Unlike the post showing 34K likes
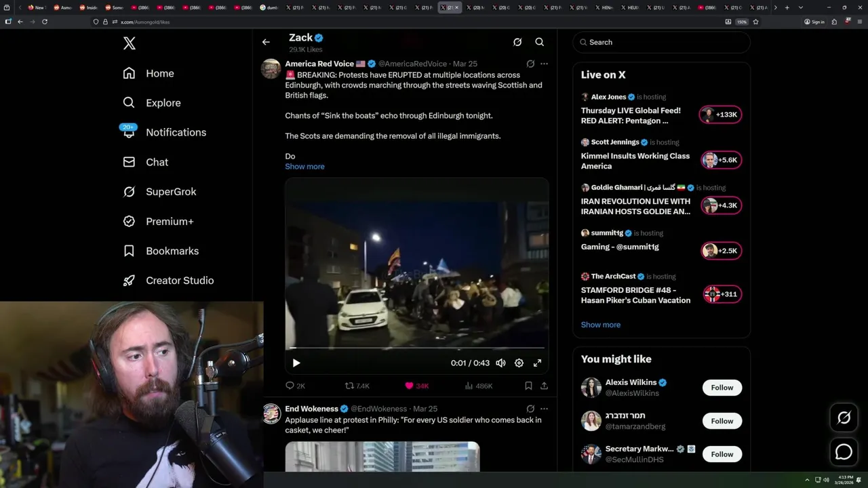Viewport: 868px width, 488px height. tap(416, 386)
